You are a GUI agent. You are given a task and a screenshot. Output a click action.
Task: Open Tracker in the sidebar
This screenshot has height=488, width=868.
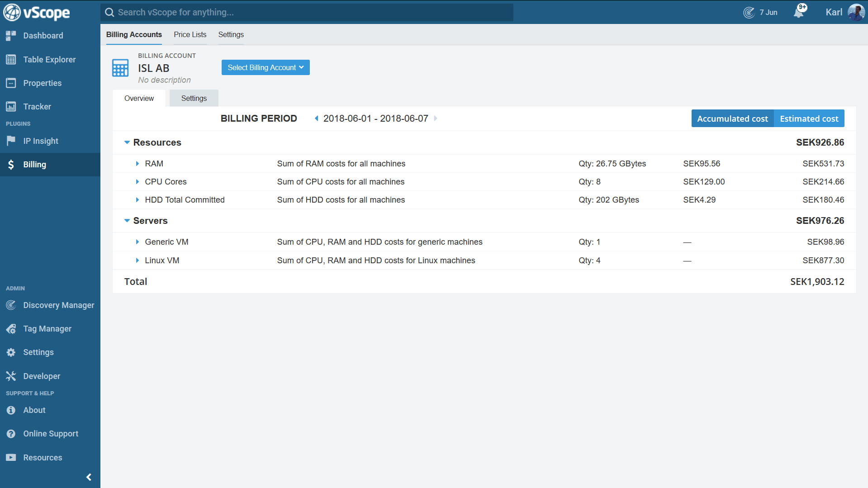click(37, 107)
